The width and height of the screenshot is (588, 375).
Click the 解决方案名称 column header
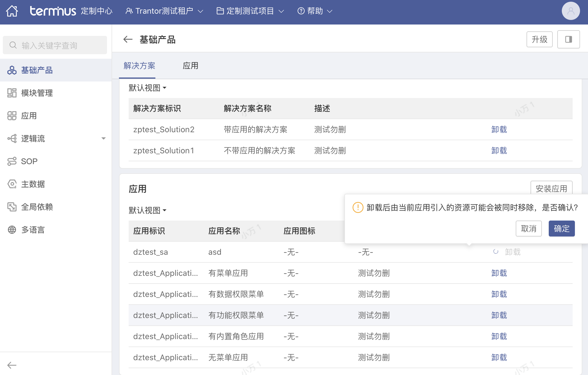pyautogui.click(x=248, y=108)
